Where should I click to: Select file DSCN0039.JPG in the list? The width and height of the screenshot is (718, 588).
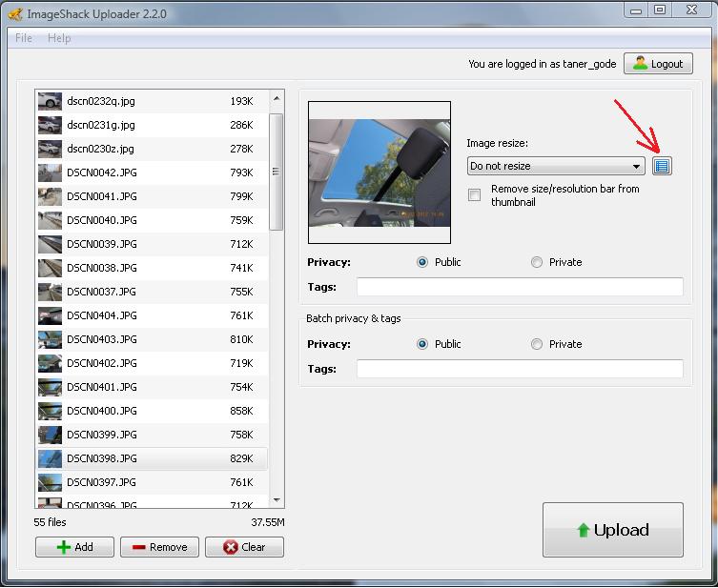pos(152,244)
